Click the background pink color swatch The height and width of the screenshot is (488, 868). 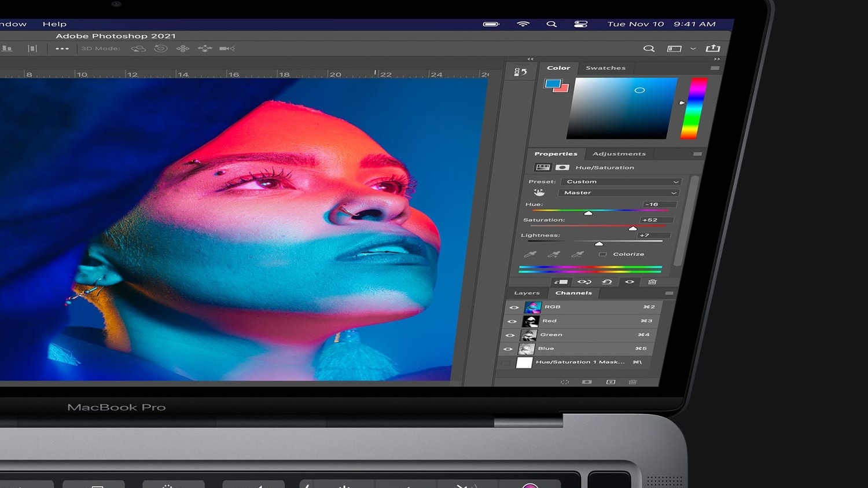tap(562, 89)
